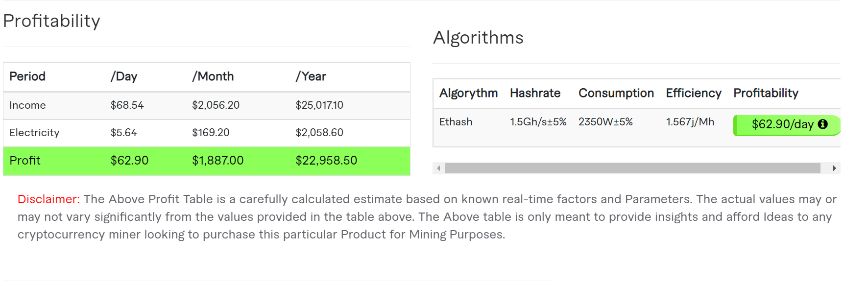This screenshot has height=285, width=868.
Task: Select the green Profit row label
Action: (25, 161)
